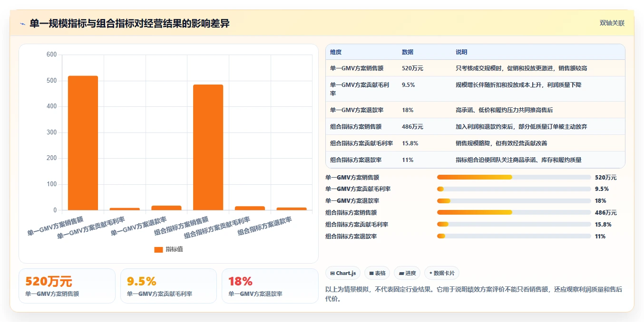
Task: Click the 进度 tag chip
Action: click(x=407, y=273)
